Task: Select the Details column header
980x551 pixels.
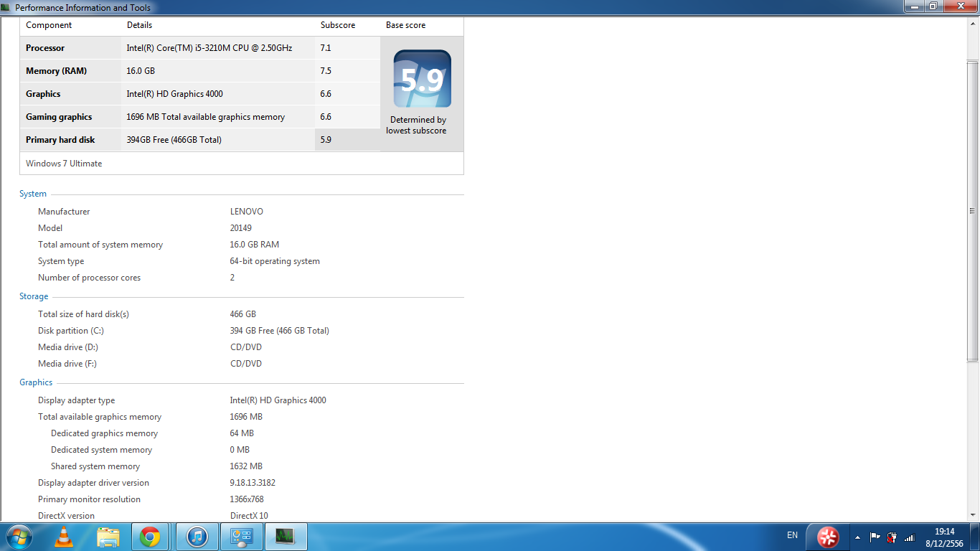Action: tap(140, 25)
